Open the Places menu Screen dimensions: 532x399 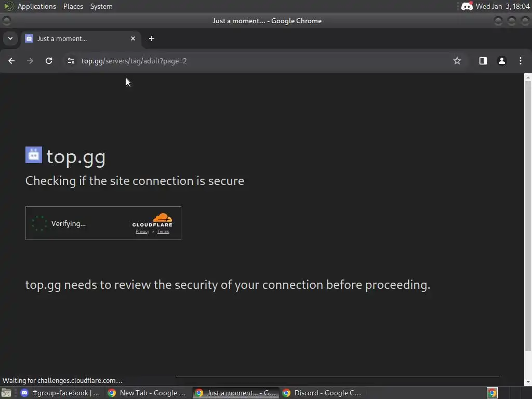73,6
